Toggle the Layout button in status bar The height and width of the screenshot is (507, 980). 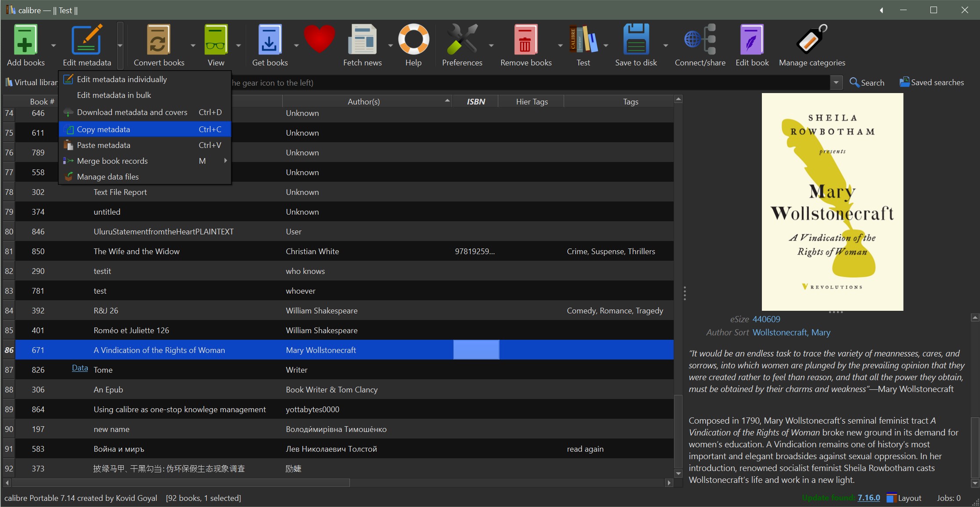click(904, 498)
